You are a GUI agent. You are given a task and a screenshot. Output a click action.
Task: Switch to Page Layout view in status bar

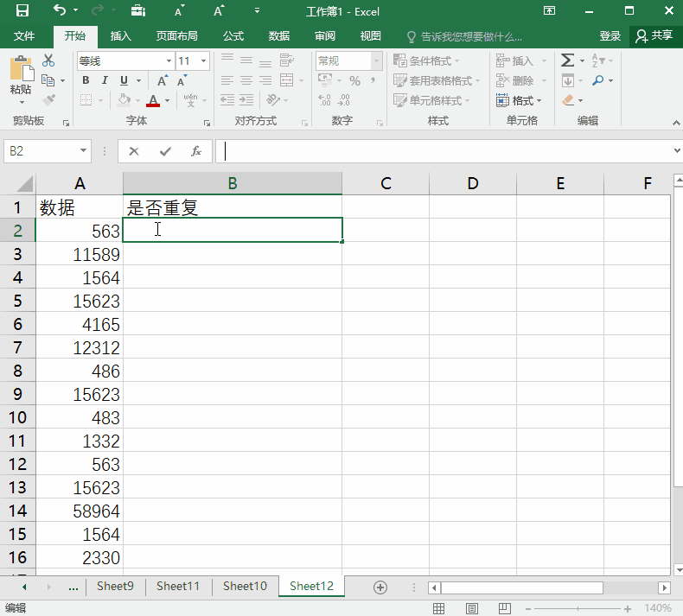(x=472, y=608)
